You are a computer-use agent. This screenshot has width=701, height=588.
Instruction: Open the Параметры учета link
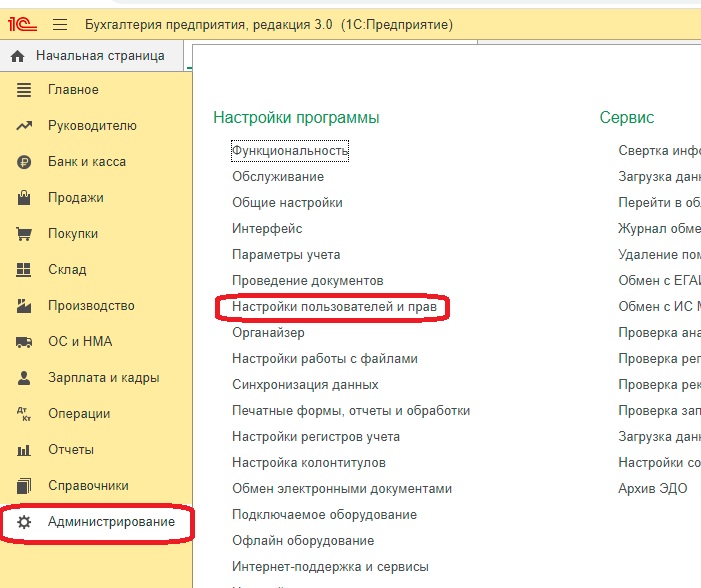(286, 255)
